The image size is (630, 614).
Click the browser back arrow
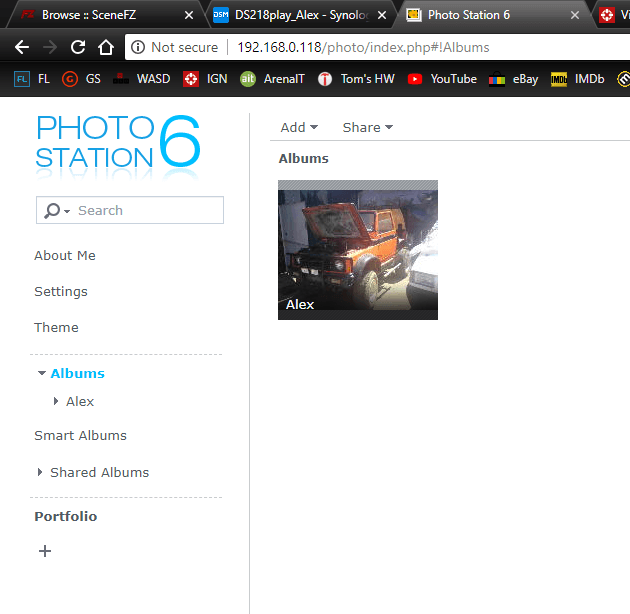tap(22, 47)
